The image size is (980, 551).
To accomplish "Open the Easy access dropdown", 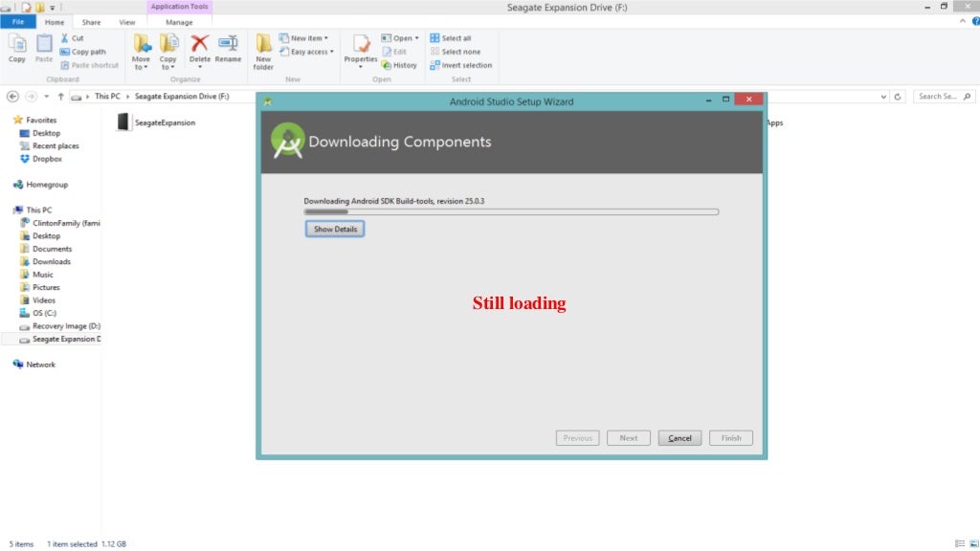I will click(306, 52).
